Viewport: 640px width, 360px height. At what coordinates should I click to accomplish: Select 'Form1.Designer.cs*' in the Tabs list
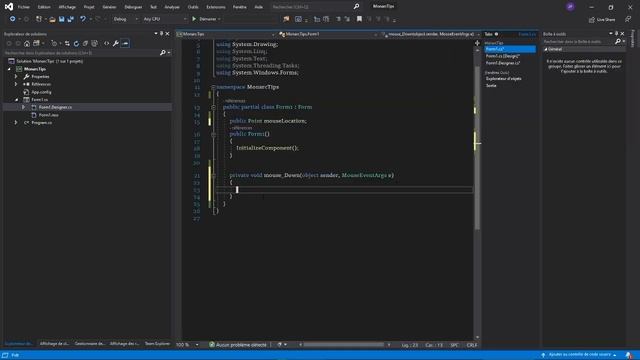pos(502,63)
